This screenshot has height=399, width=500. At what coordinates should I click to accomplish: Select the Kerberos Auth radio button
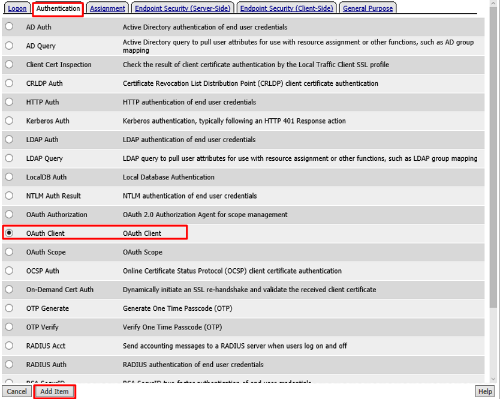(9, 120)
